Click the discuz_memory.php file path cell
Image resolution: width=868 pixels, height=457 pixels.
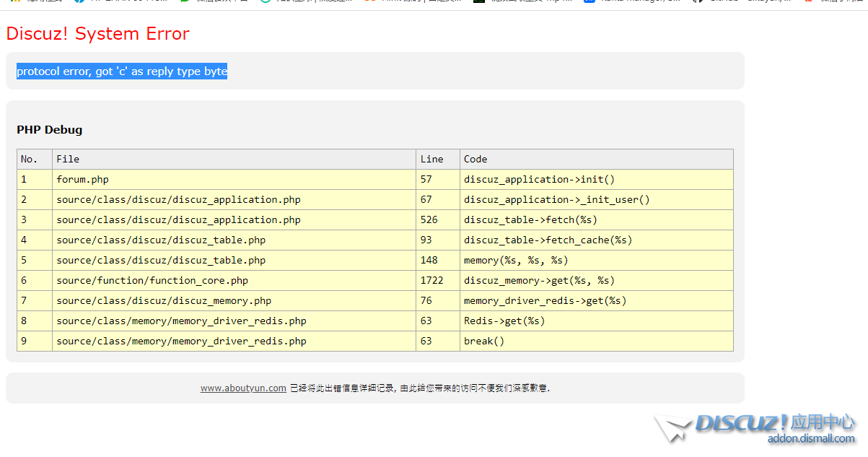pos(164,300)
